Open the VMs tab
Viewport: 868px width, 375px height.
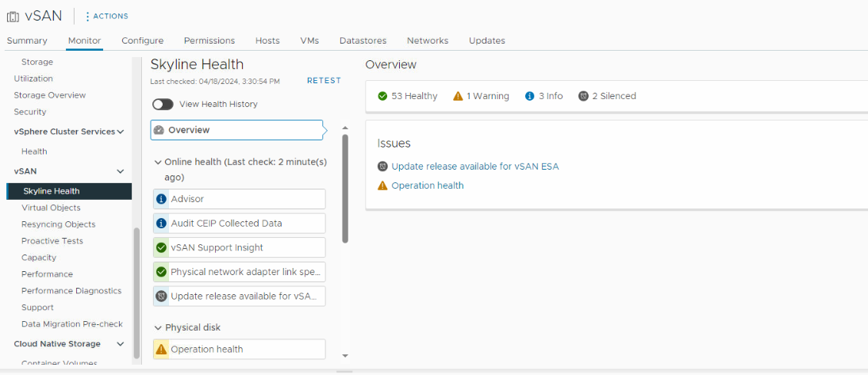tap(309, 40)
